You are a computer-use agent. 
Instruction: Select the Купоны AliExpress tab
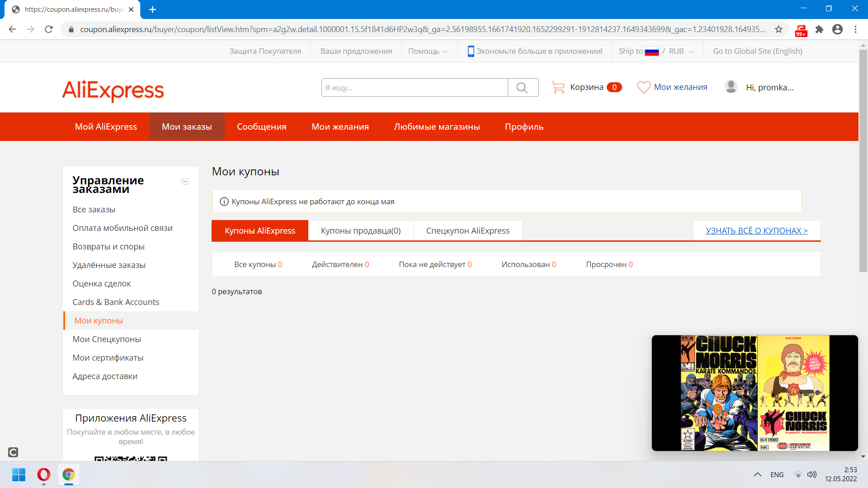(x=260, y=230)
